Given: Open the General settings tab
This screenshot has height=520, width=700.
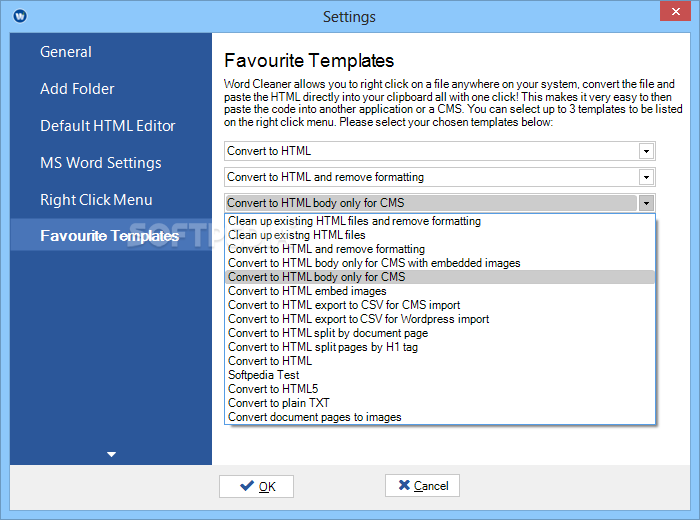Looking at the screenshot, I should (x=66, y=52).
